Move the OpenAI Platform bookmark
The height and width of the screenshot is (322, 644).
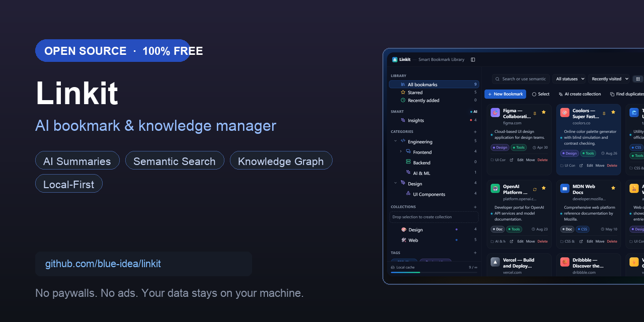pyautogui.click(x=530, y=242)
